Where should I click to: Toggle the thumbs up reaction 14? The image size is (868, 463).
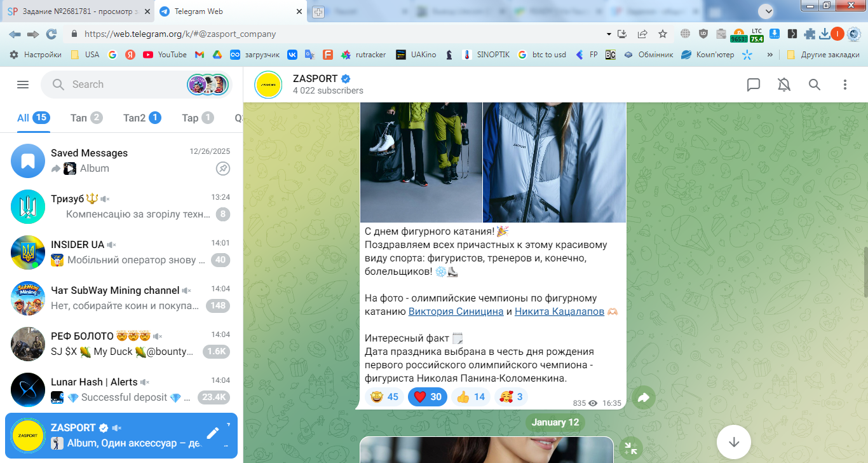(x=471, y=397)
